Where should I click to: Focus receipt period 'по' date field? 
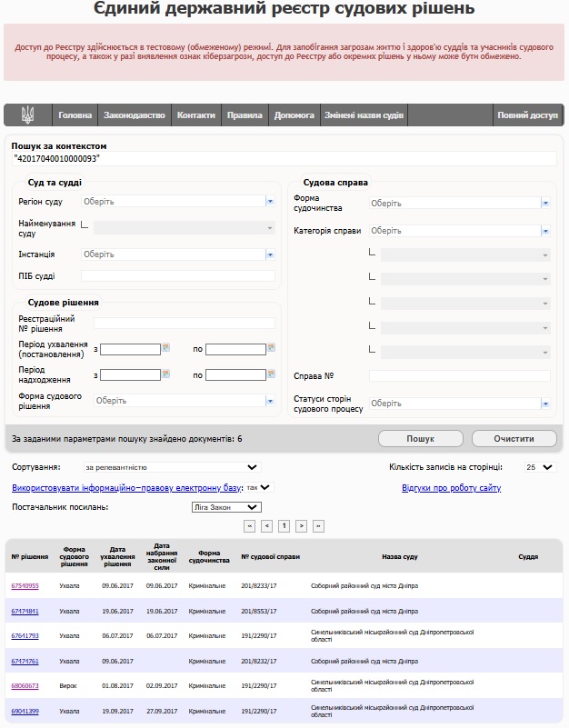click(x=236, y=374)
